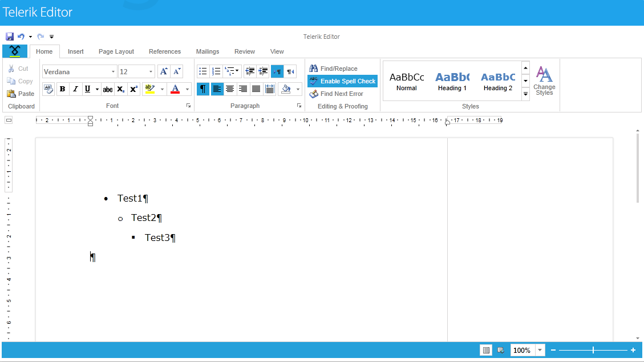Click the Save icon in quick access toolbar
The height and width of the screenshot is (362, 644).
pyautogui.click(x=10, y=37)
